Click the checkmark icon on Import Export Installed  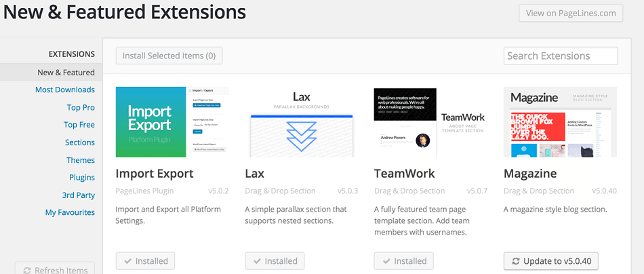tap(128, 261)
